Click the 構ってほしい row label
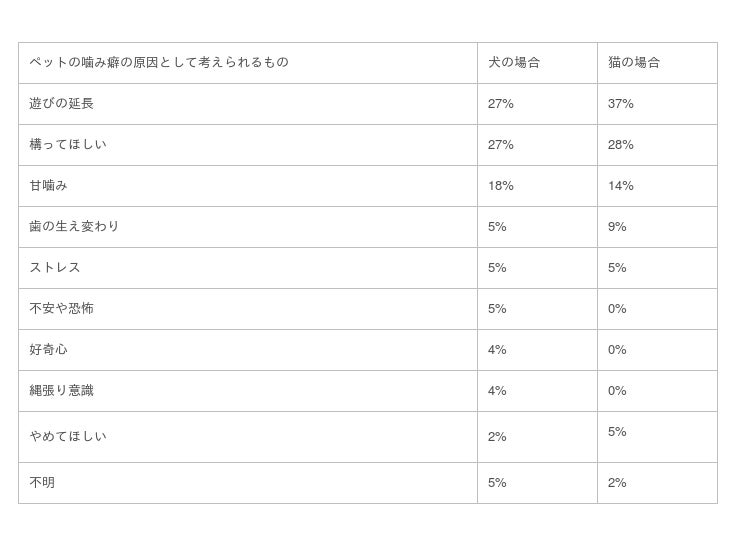This screenshot has width=740, height=544. pos(68,145)
